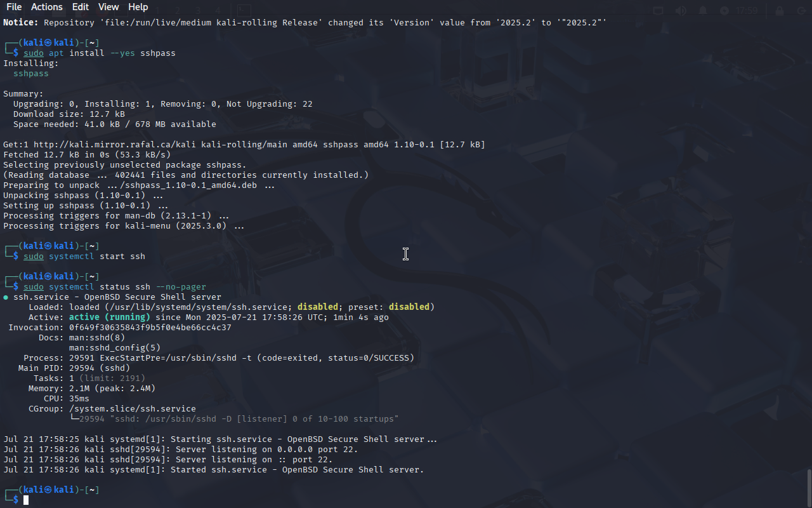Open the File menu
This screenshot has height=508, width=812.
coord(13,7)
